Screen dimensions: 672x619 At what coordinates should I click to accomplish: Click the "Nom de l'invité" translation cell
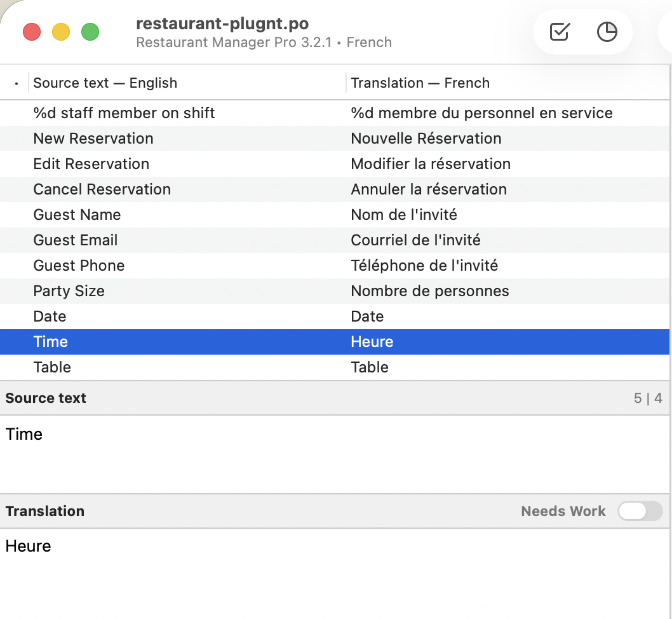[404, 214]
